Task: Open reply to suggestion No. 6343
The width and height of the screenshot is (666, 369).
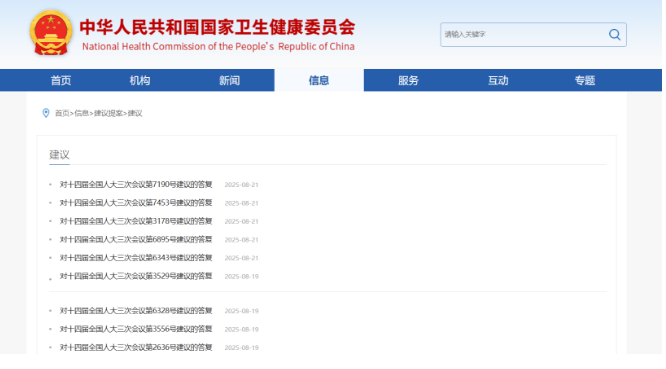Action: [136, 257]
